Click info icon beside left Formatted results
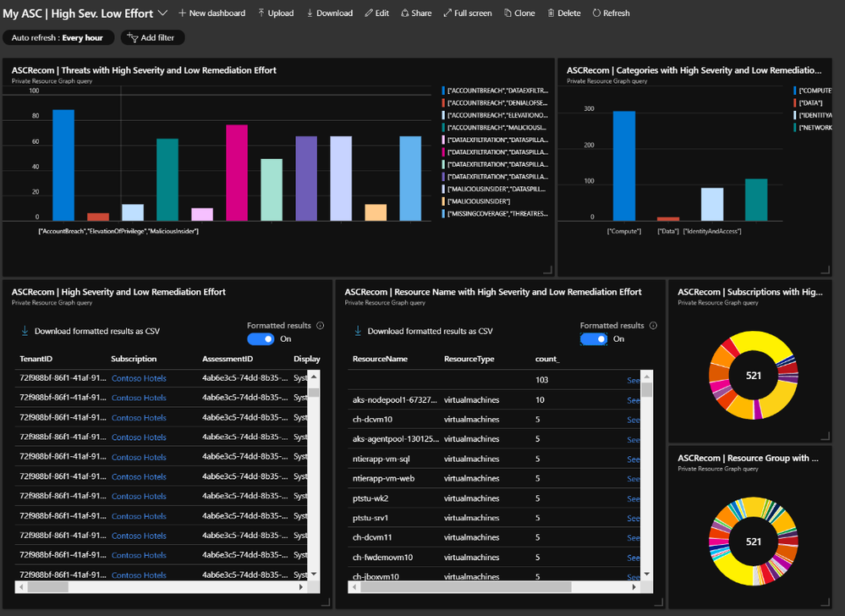Viewport: 845px width, 616px height. click(x=320, y=326)
